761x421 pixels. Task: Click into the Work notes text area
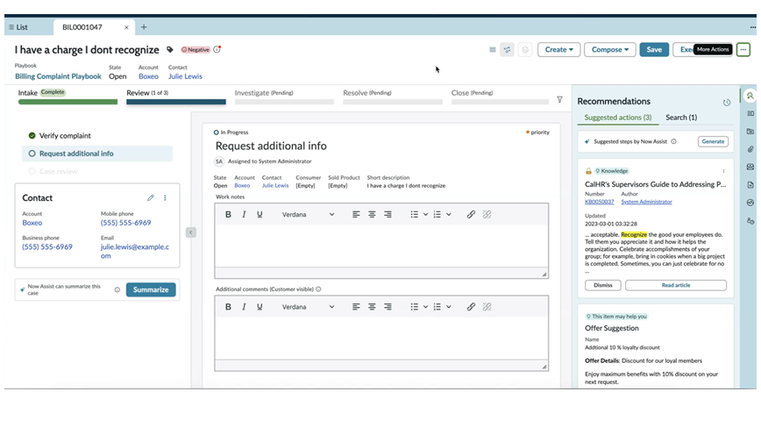(x=381, y=245)
